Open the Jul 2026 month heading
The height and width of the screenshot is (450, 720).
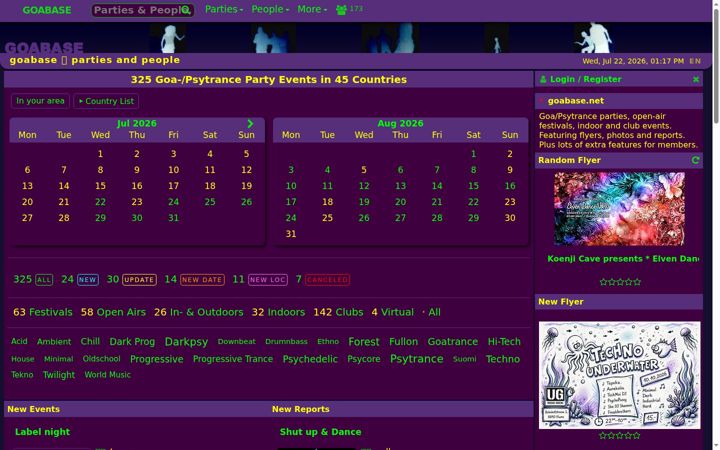[x=136, y=124]
